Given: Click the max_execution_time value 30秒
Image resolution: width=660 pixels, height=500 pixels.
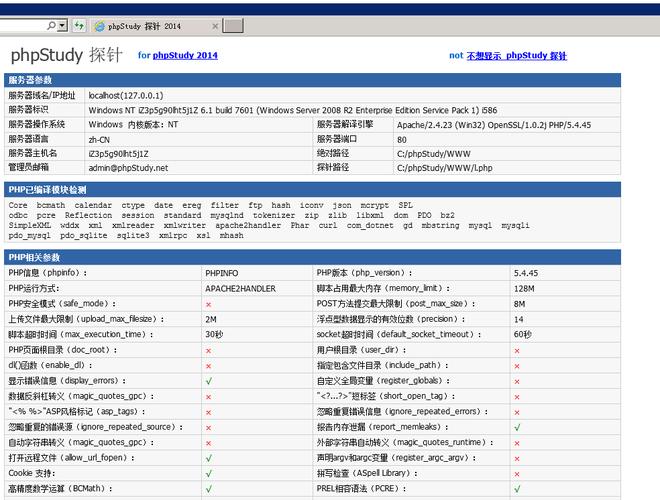Looking at the screenshot, I should click(214, 335).
